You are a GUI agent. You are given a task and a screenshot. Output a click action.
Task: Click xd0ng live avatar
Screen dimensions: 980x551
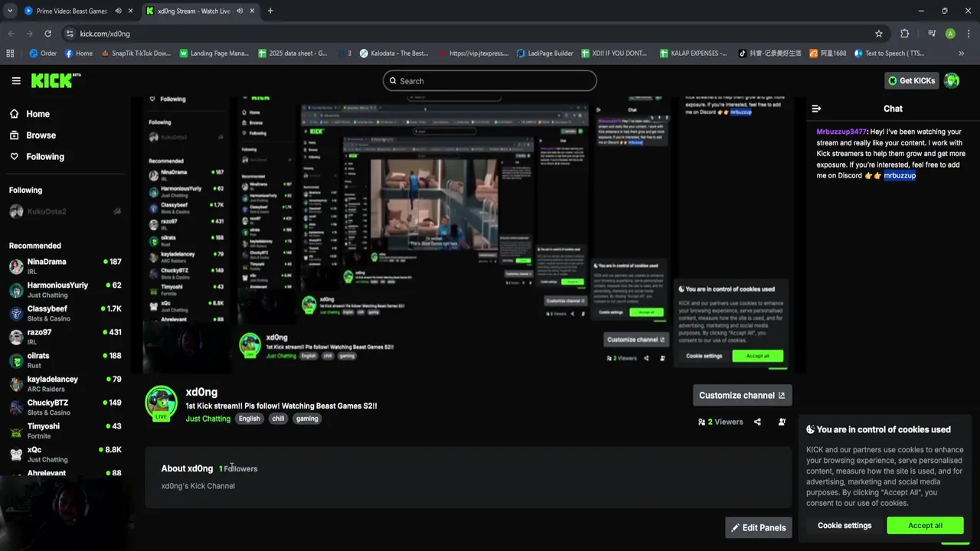(x=162, y=403)
